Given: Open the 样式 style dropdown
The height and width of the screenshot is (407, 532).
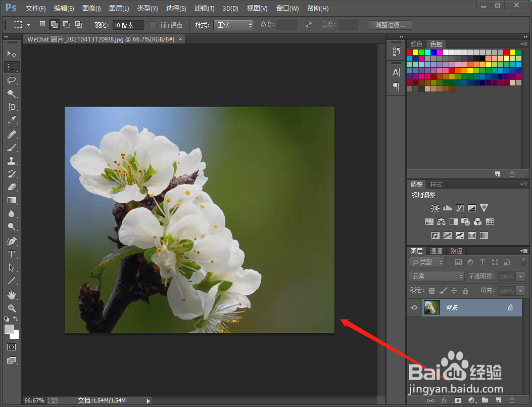Looking at the screenshot, I should 233,25.
